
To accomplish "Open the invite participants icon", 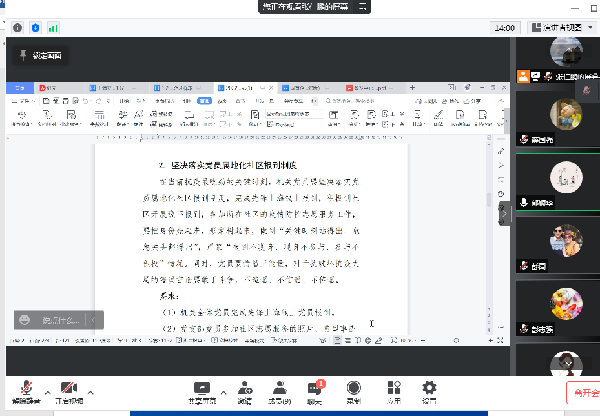I will coord(245,389).
